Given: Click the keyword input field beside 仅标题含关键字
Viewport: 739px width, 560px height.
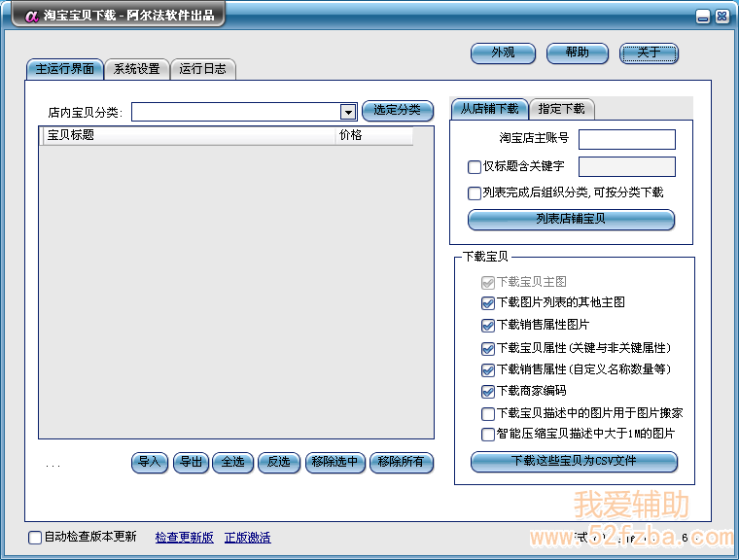Looking at the screenshot, I should tap(627, 167).
